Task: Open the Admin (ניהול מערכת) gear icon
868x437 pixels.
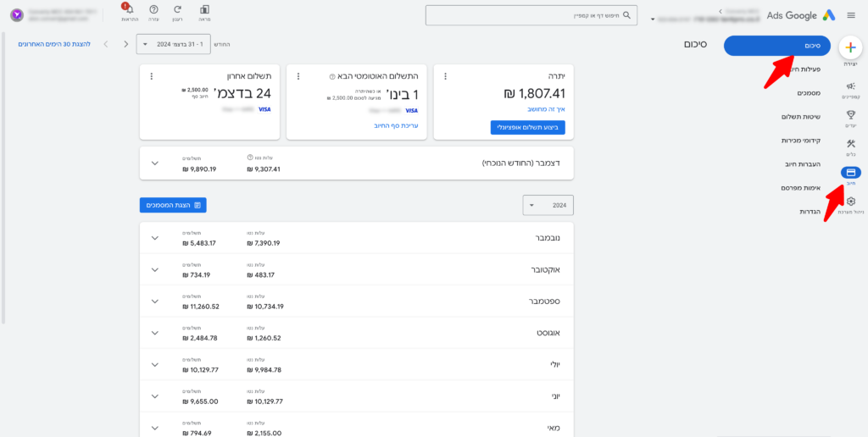Action: [x=850, y=203]
